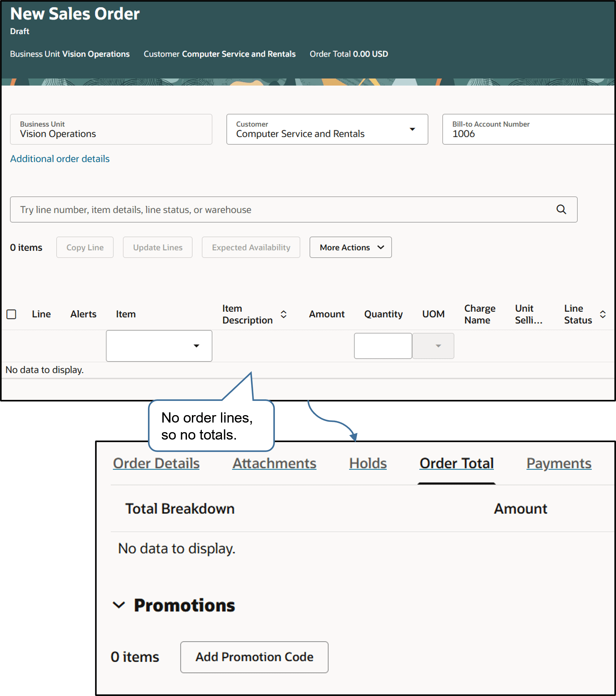Viewport: 616px width, 696px height.
Task: Click the Update Lines button
Action: tap(158, 247)
